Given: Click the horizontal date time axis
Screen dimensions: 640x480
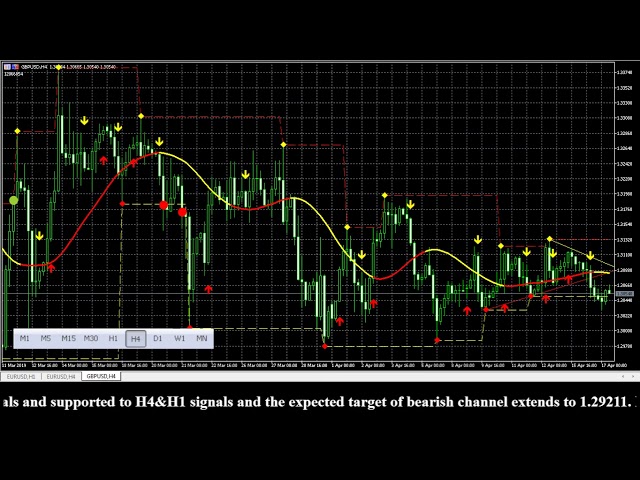Looking at the screenshot, I should pos(300,366).
